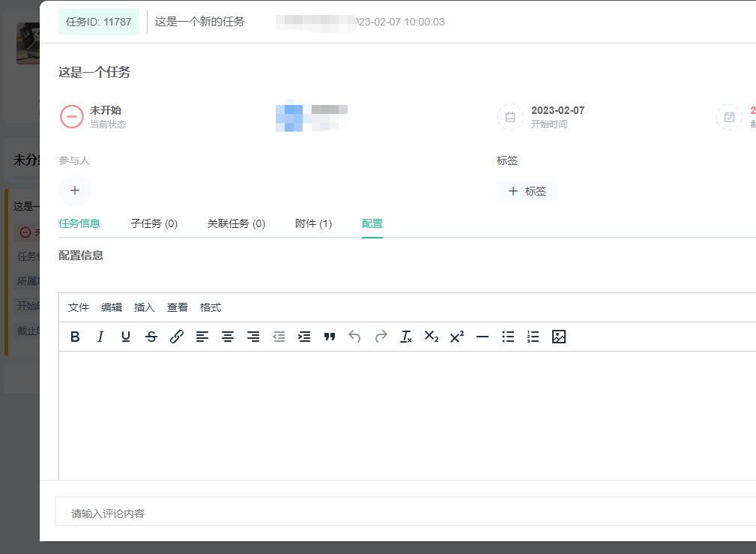Clear text formatting in editor
The image size is (756, 554).
(x=406, y=337)
